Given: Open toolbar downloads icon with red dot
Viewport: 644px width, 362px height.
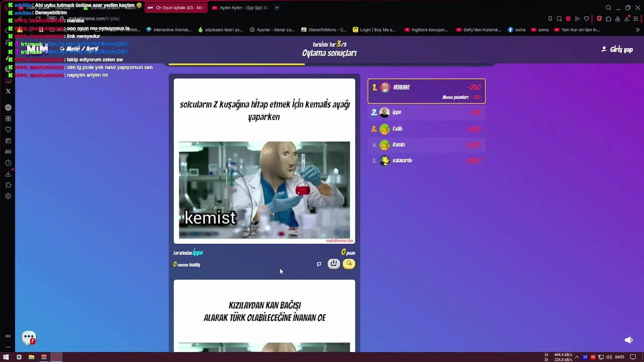Looking at the screenshot, I should tap(627, 19).
